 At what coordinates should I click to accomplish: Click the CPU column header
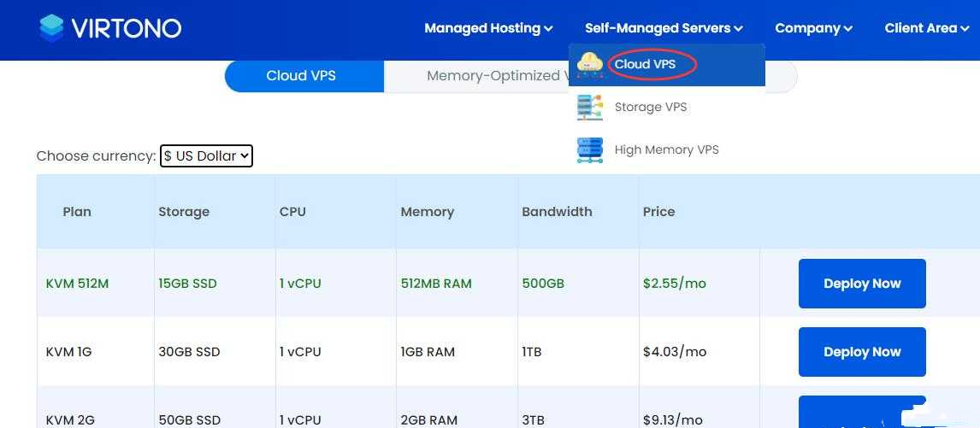pos(292,212)
